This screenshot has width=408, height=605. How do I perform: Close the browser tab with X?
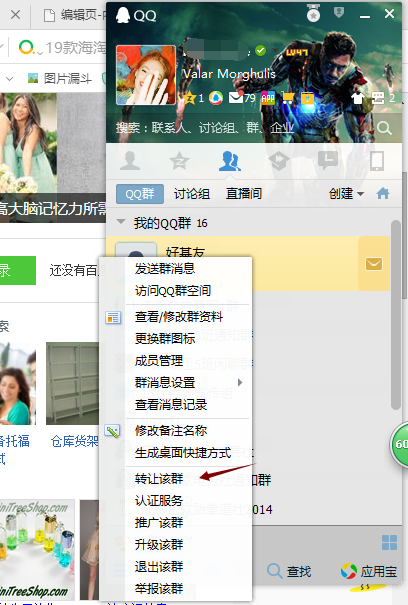(15, 15)
